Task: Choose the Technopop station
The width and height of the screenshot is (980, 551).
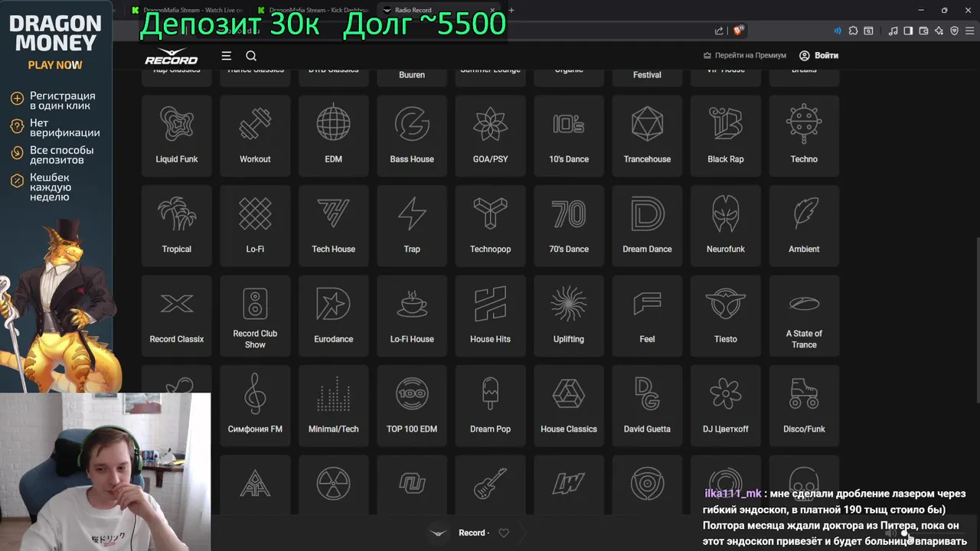Action: pos(491,226)
